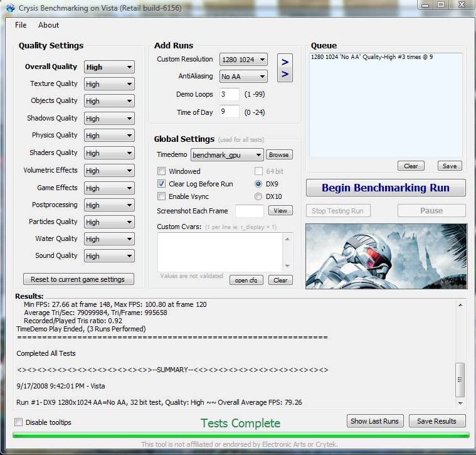Expand the Shadows Quality dropdown
Screen dimensions: 476x455
coord(109,119)
